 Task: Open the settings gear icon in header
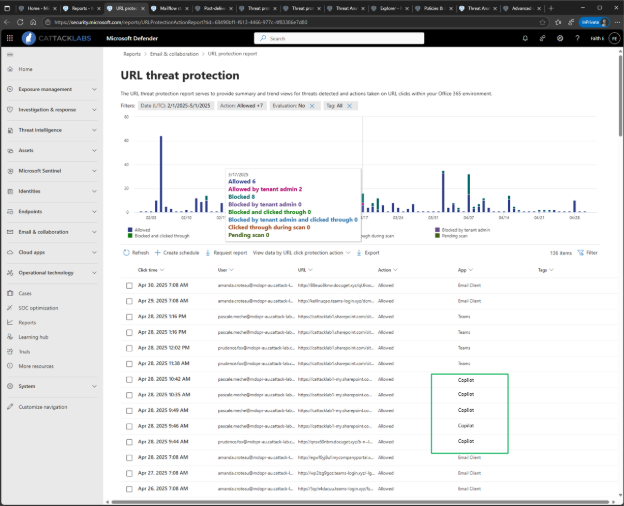560,38
